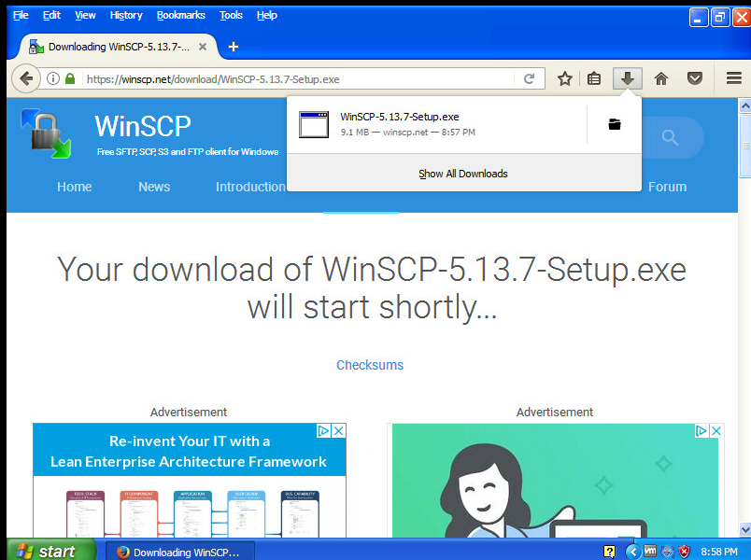Open the Bookmarks menu

(x=181, y=15)
